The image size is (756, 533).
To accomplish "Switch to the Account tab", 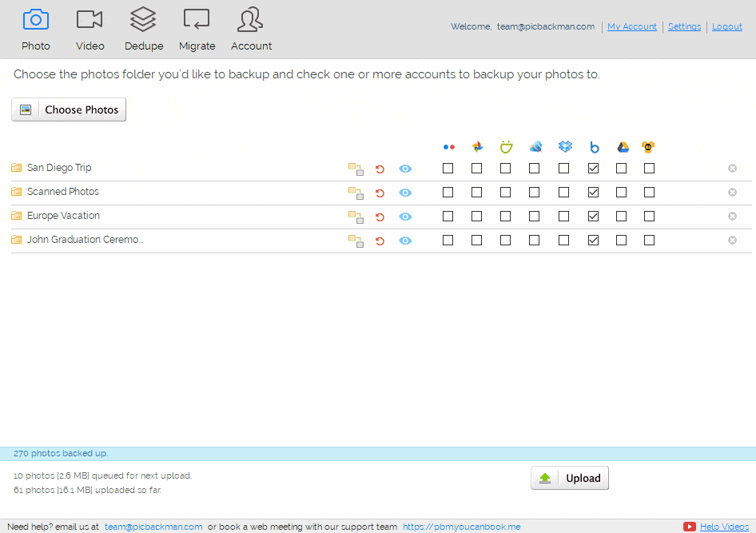I will [x=251, y=29].
